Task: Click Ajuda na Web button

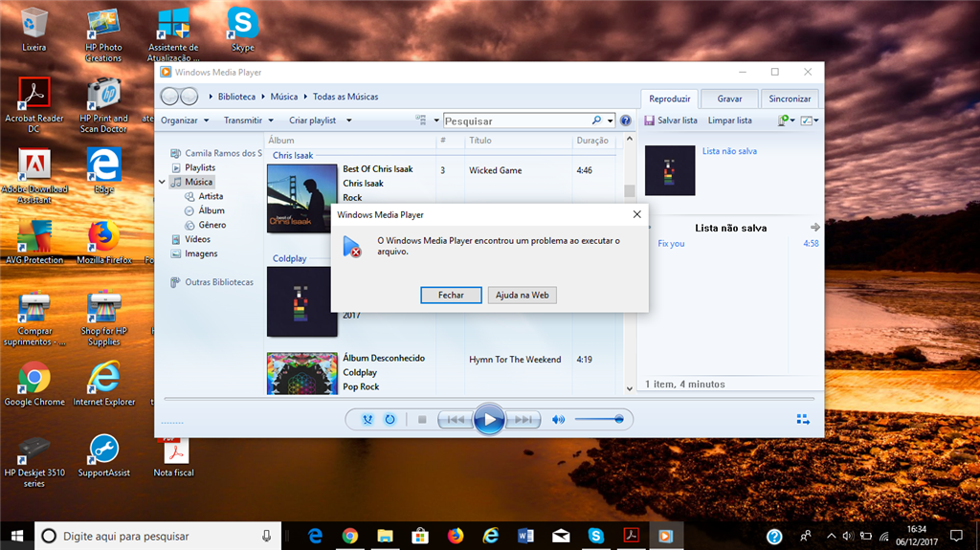Action: pos(522,295)
